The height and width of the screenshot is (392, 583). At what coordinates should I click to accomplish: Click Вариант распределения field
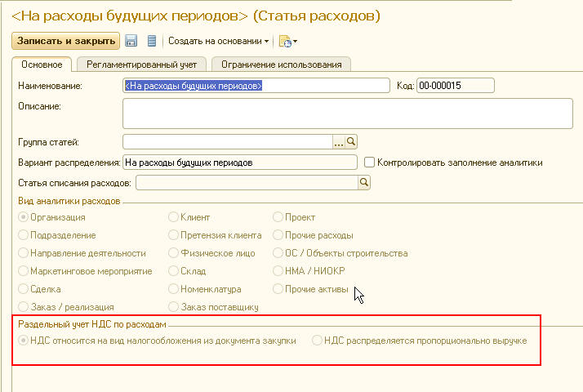click(240, 163)
